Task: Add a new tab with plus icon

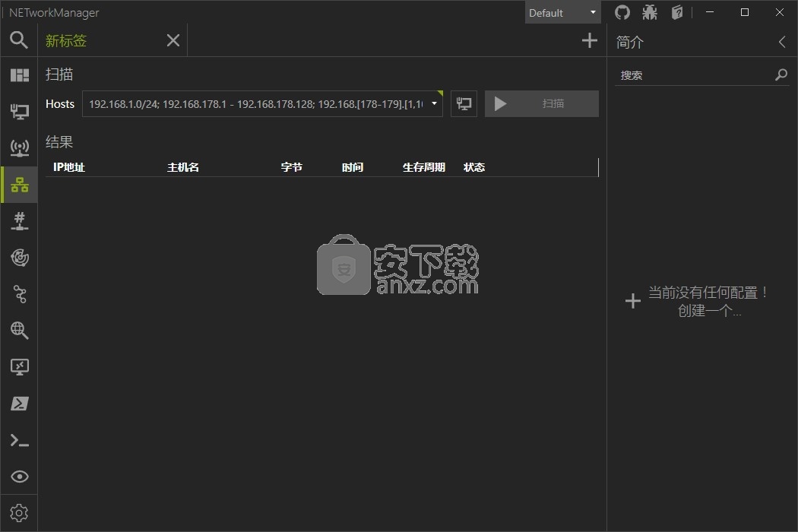Action: (x=589, y=40)
